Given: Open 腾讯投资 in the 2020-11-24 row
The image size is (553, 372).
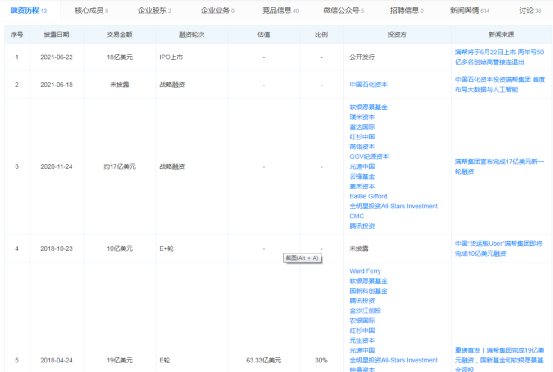Looking at the screenshot, I should [x=362, y=226].
